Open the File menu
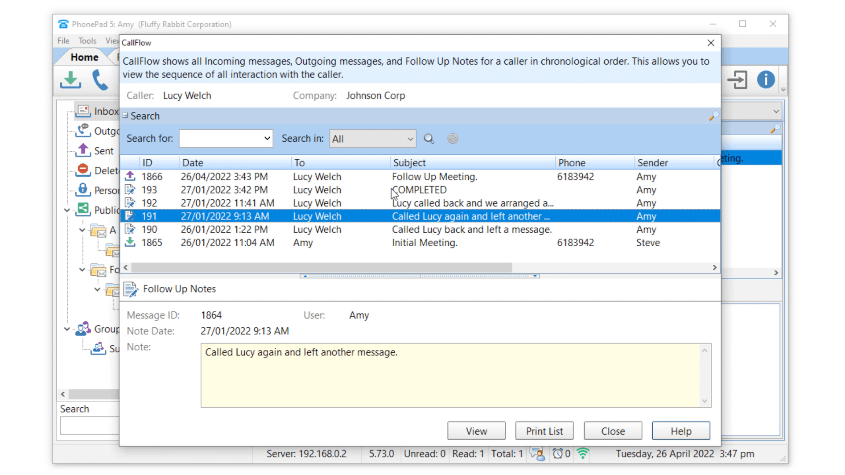The image size is (845, 475). 64,41
